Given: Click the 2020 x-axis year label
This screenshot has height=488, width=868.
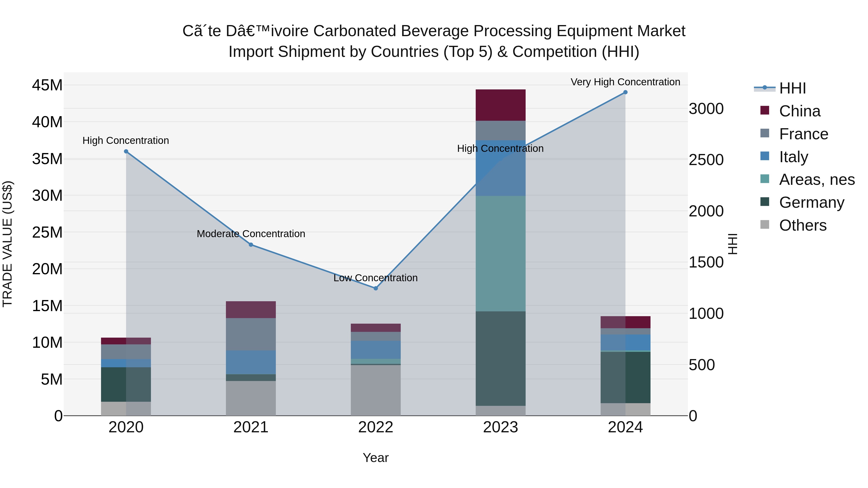Looking at the screenshot, I should tap(126, 427).
